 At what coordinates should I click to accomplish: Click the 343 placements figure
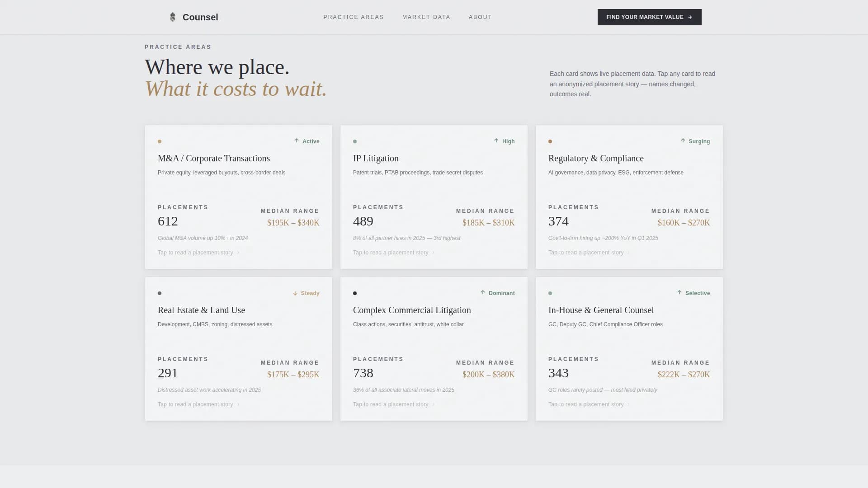pos(558,373)
